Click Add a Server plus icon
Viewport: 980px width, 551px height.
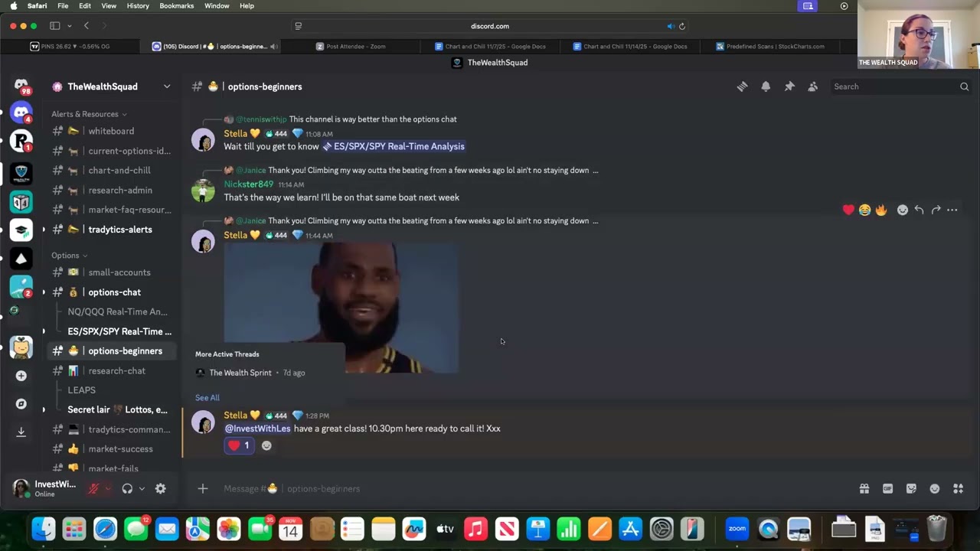click(x=21, y=376)
